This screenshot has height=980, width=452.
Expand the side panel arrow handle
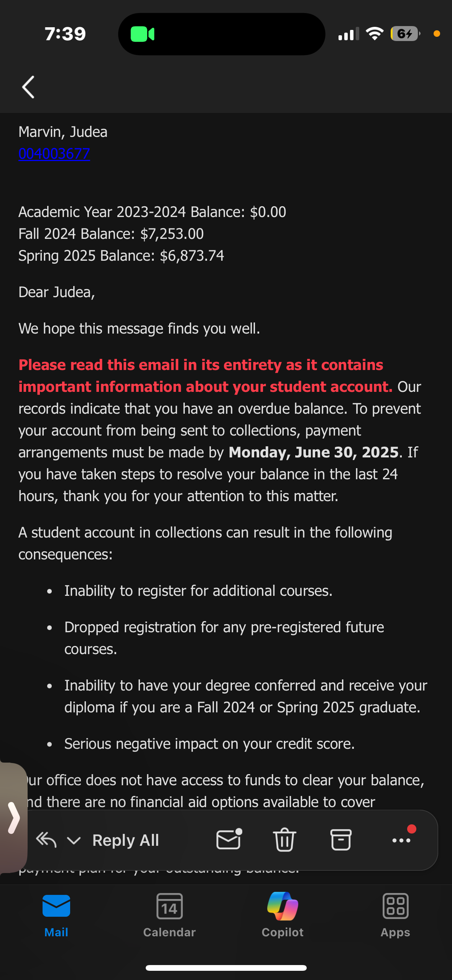[13, 818]
